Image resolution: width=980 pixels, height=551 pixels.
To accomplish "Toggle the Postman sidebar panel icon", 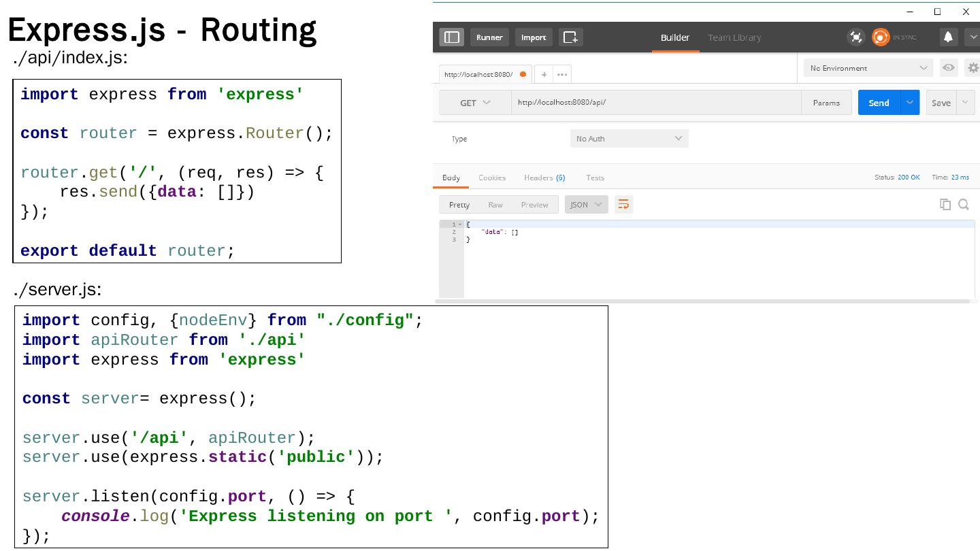I will 452,37.
